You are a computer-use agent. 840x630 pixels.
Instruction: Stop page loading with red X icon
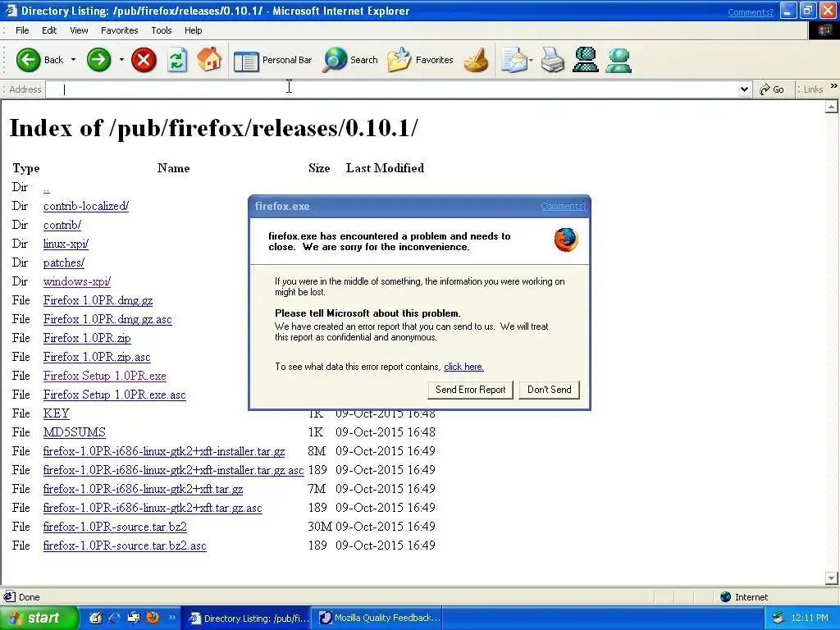tap(144, 59)
